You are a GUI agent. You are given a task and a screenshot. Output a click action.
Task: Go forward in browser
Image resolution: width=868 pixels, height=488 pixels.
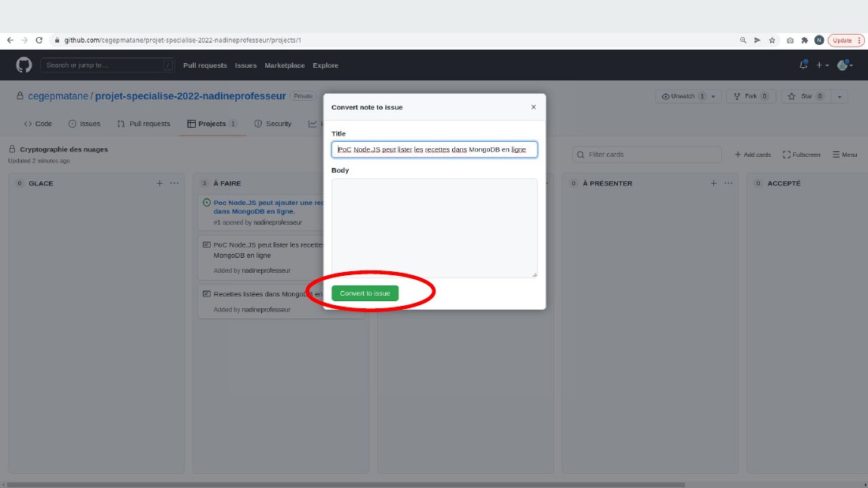24,40
